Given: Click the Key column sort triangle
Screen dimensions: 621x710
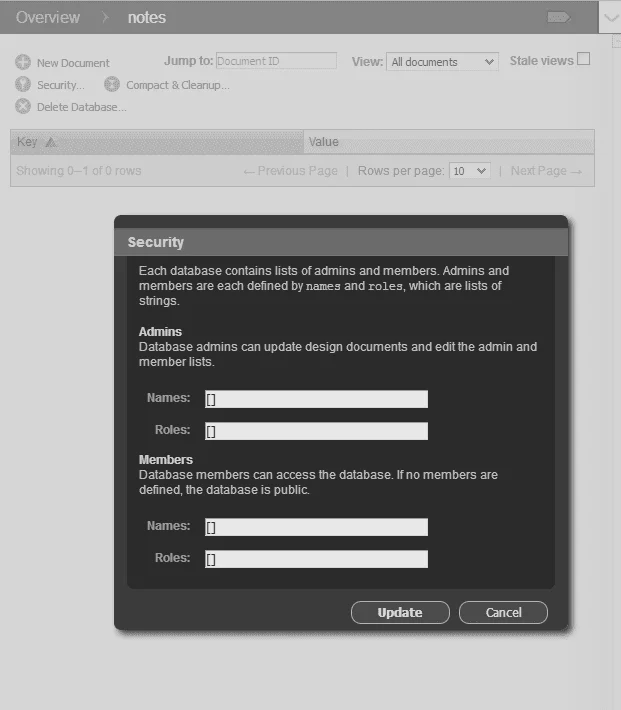Looking at the screenshot, I should click(x=51, y=142).
